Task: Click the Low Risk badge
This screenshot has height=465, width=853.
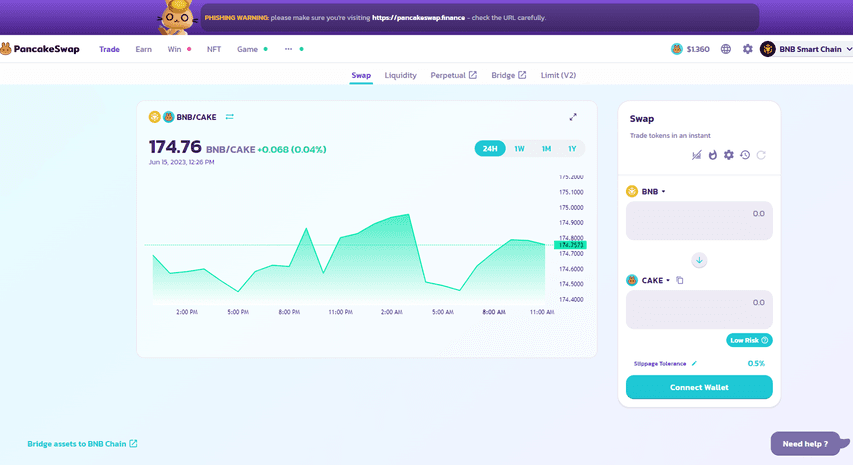Action: tap(749, 340)
